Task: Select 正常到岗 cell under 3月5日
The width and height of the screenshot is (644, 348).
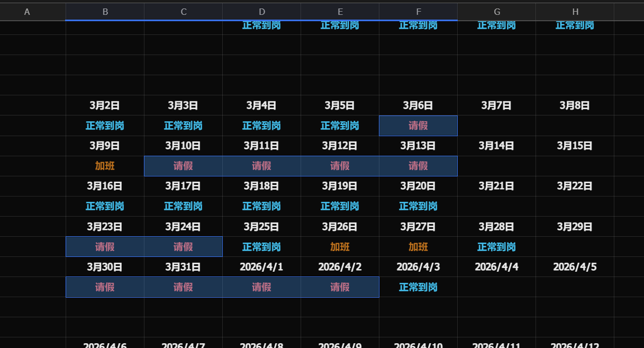Action: point(340,126)
